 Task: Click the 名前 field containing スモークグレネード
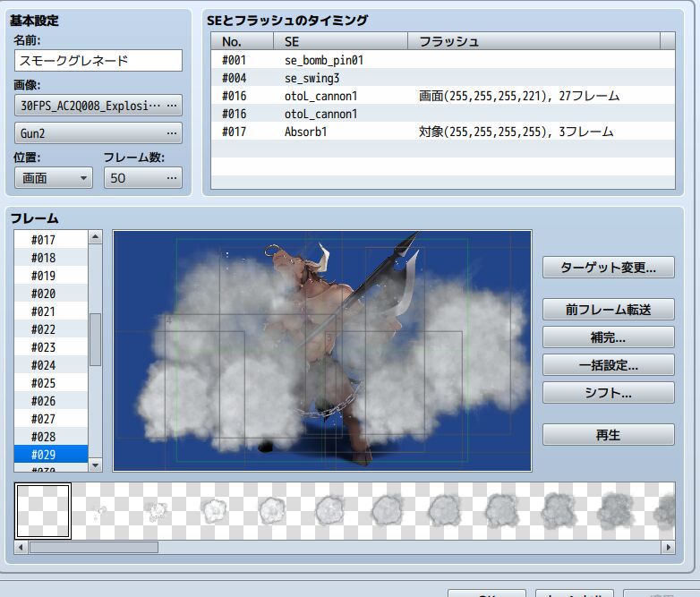point(98,60)
